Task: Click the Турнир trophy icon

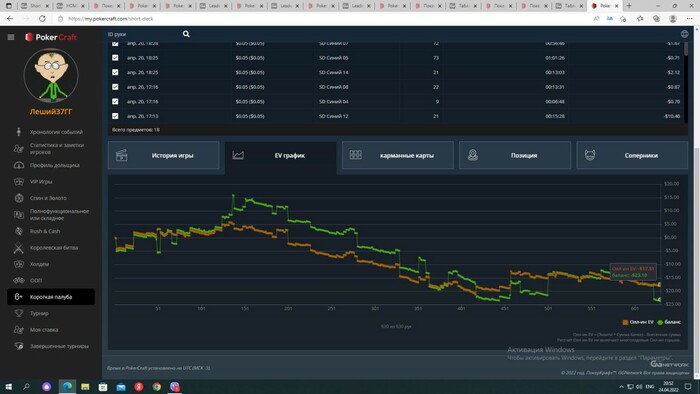Action: pos(19,313)
